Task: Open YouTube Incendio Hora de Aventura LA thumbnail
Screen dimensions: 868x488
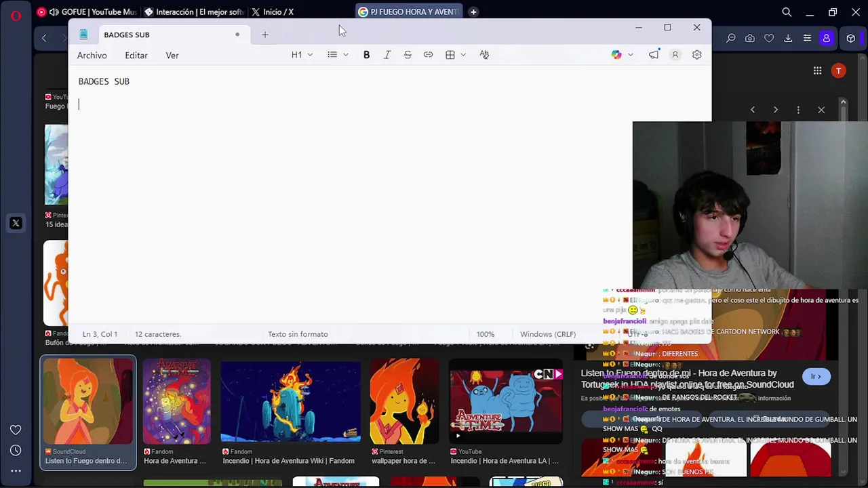Action: point(506,401)
